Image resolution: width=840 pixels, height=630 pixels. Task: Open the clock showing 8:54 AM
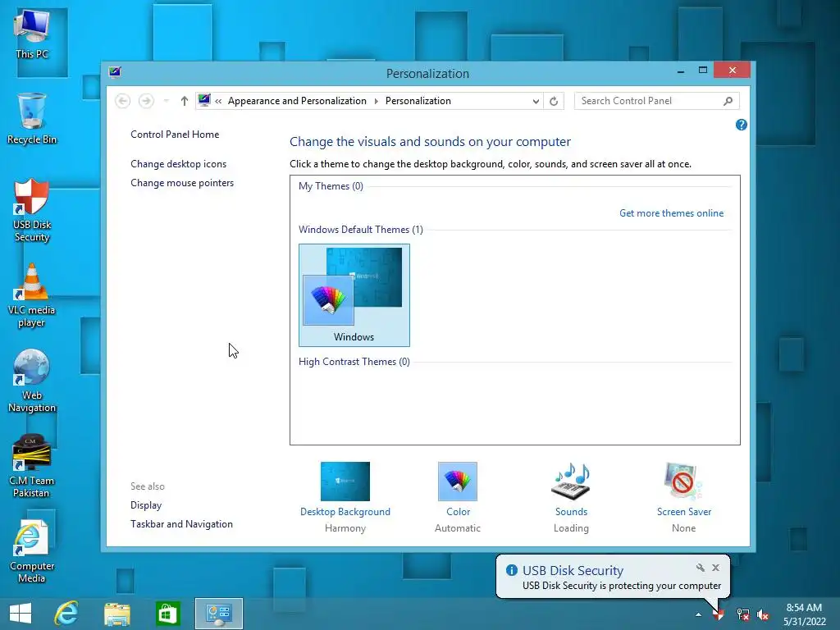tap(804, 614)
